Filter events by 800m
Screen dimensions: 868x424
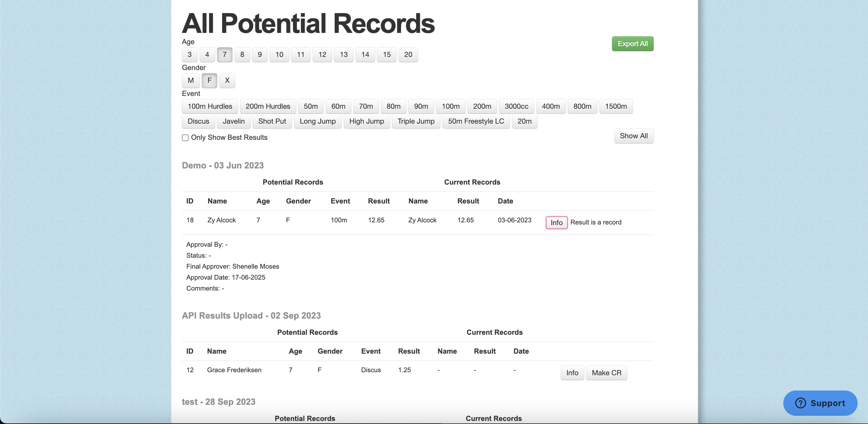pyautogui.click(x=583, y=106)
